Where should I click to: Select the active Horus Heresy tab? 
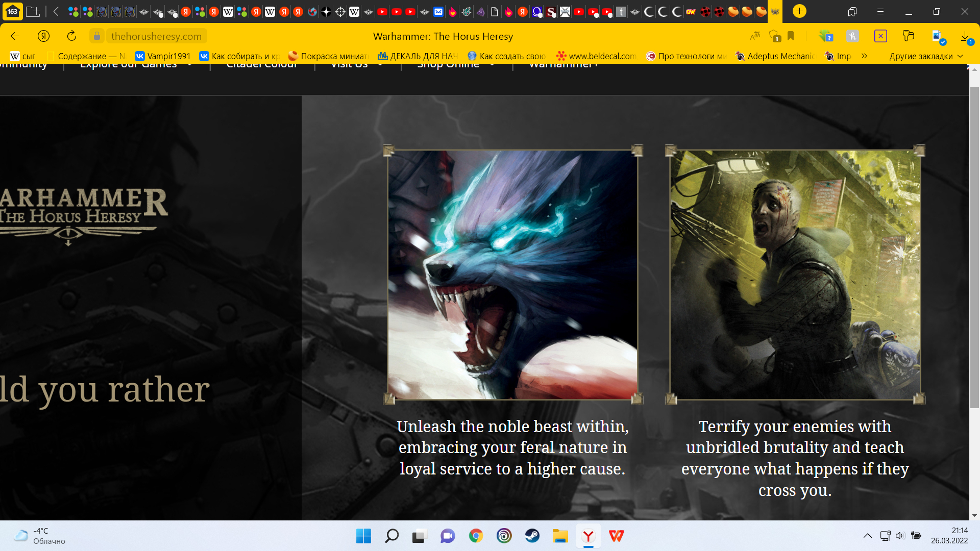tap(775, 11)
